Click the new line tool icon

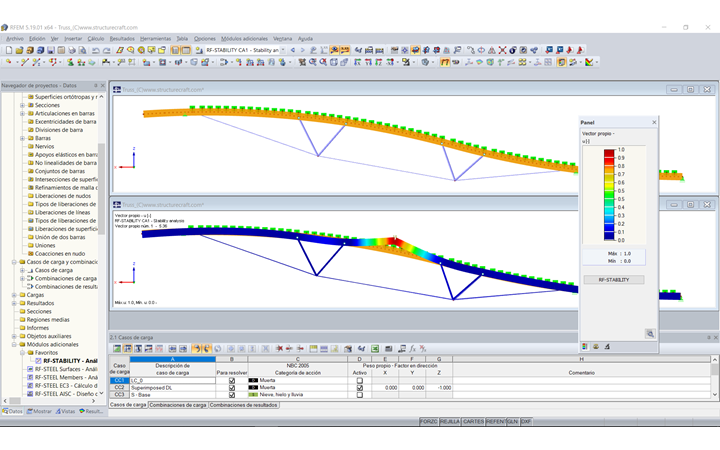pos(24,62)
